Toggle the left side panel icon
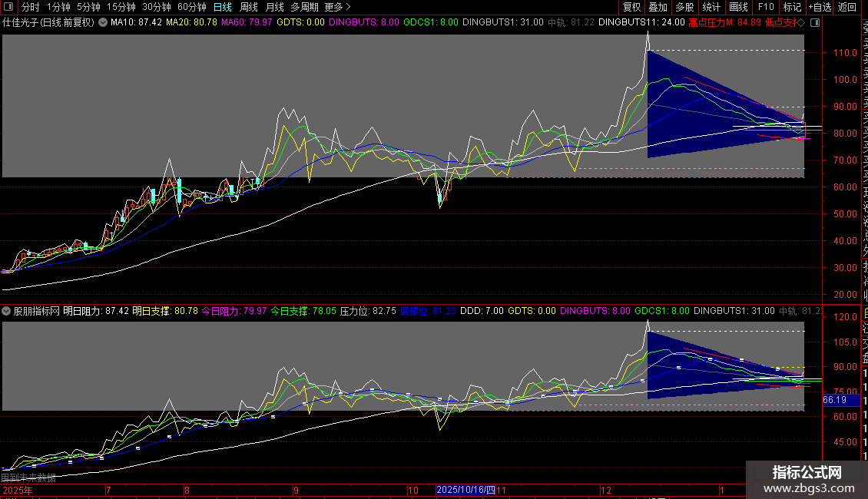 [8, 7]
